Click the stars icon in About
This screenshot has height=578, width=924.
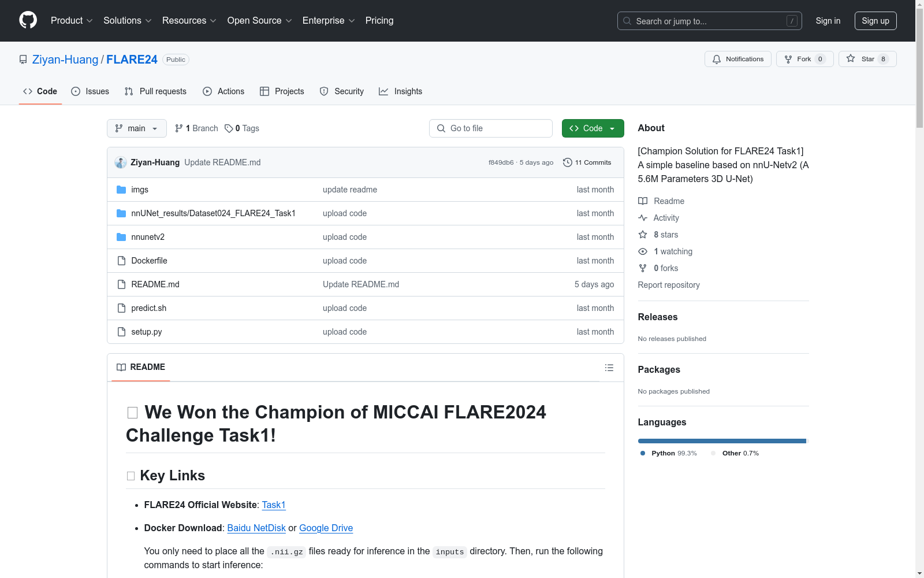(x=643, y=235)
